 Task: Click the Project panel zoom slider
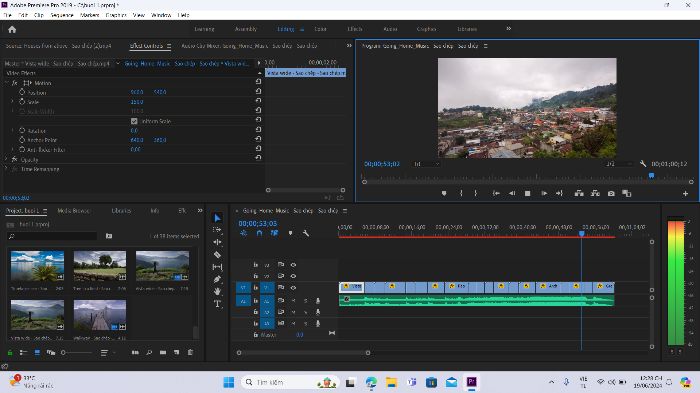77,352
